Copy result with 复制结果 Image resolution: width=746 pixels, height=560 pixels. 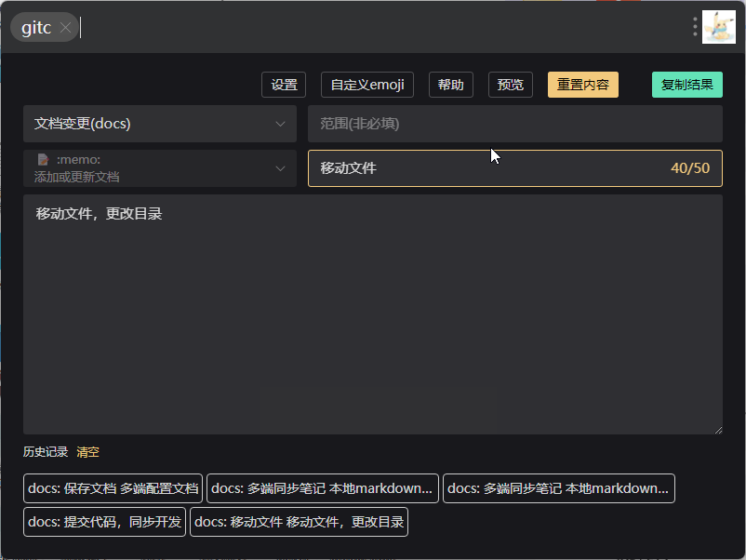[687, 85]
